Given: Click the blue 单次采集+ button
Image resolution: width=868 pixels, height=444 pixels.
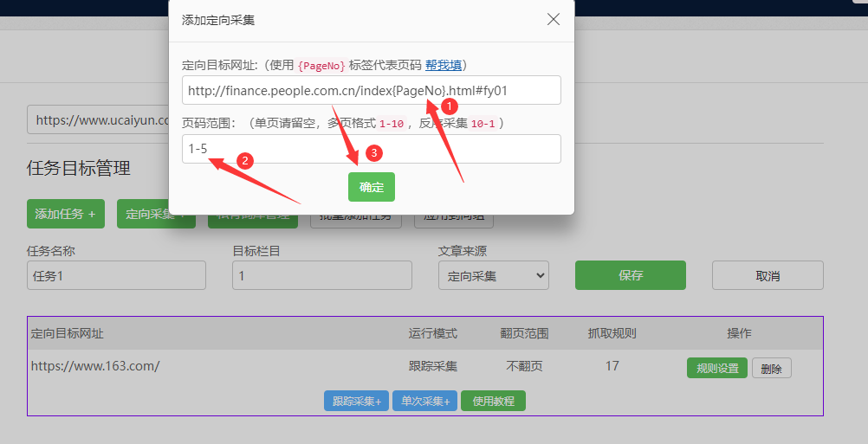Looking at the screenshot, I should [x=424, y=401].
